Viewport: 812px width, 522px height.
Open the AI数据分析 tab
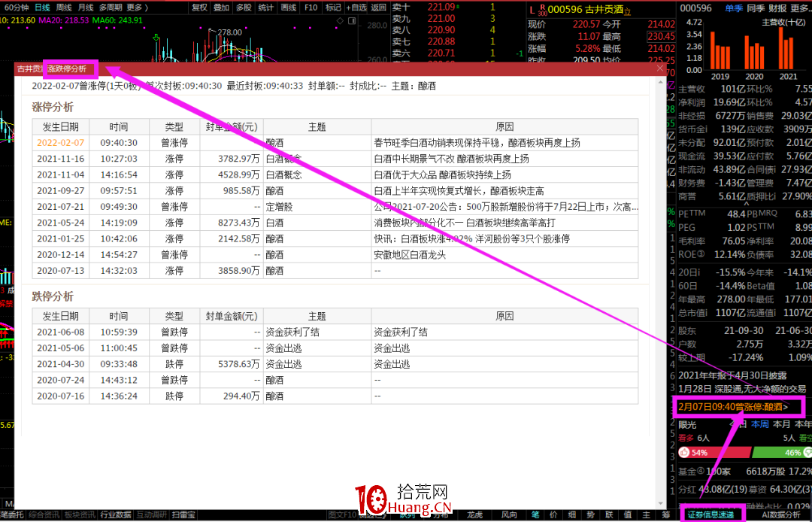782,514
